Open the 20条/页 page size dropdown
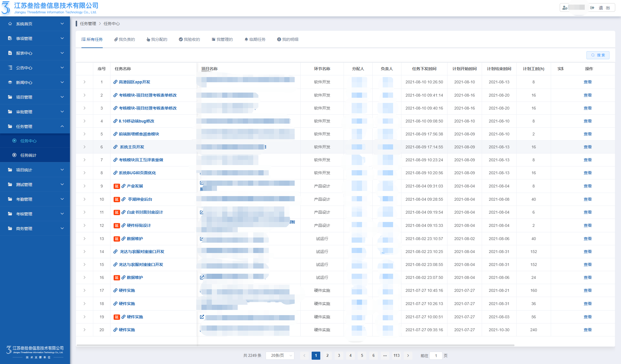 point(280,356)
